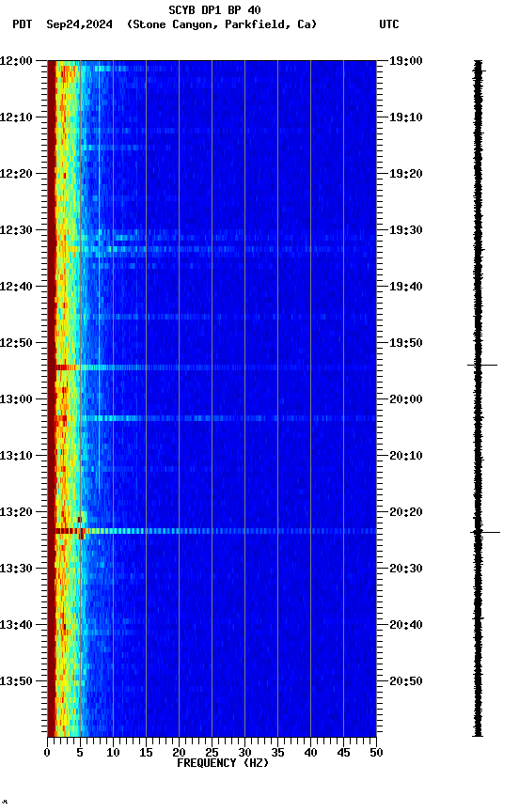Click the 20:20 UTC time label
519x812 pixels.
[406, 513]
